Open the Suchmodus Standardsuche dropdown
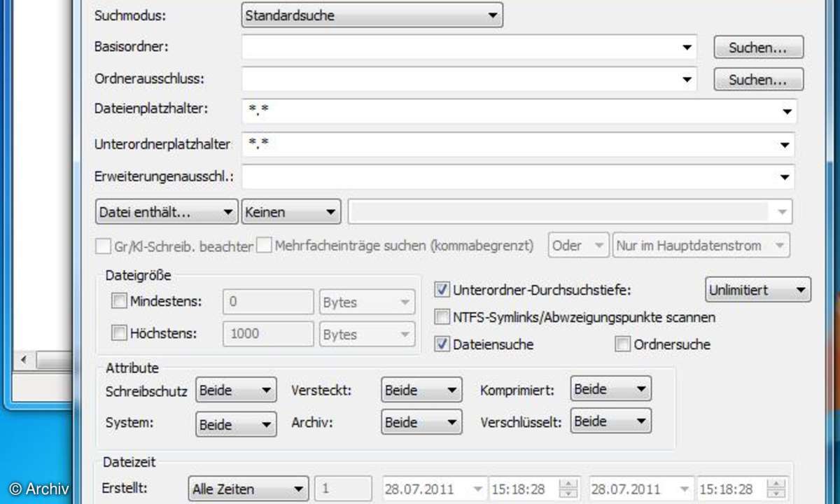The height and width of the screenshot is (504, 840). [372, 15]
